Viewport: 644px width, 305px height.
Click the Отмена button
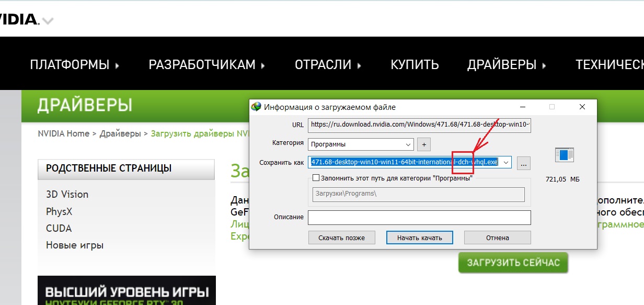497,238
